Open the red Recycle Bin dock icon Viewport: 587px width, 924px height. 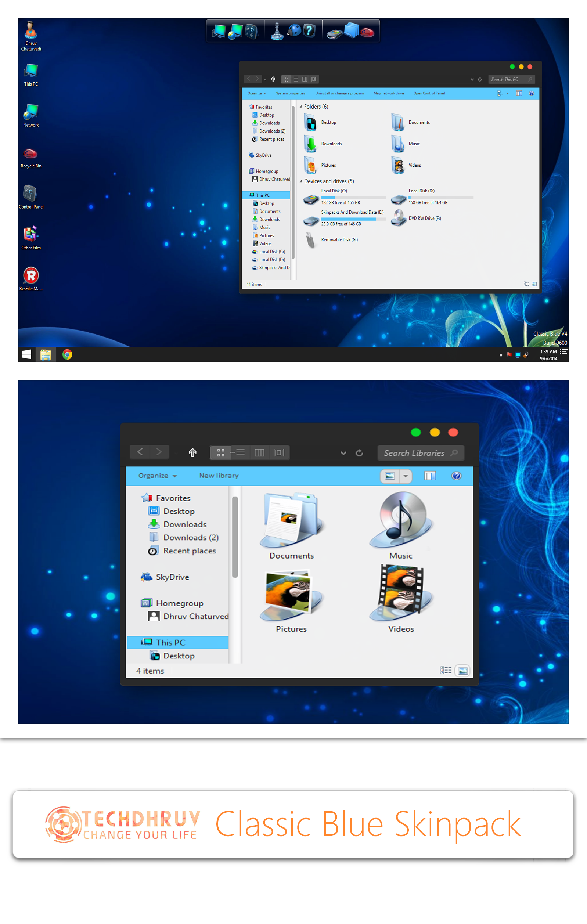tap(367, 32)
